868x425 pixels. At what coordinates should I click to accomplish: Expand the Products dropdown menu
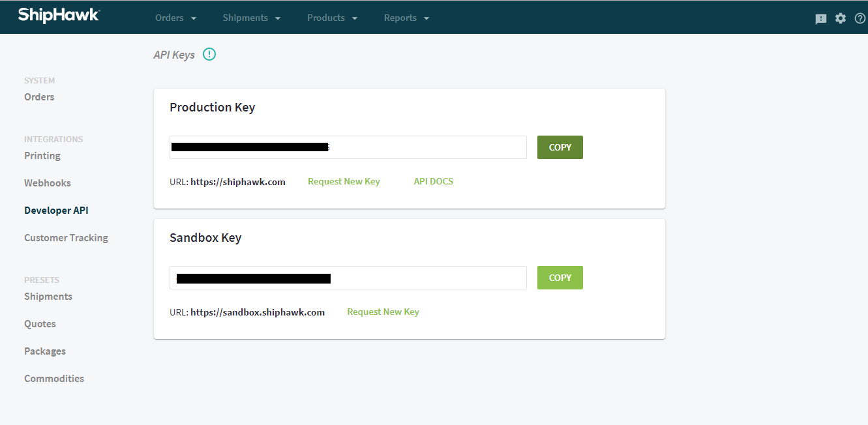(x=333, y=18)
